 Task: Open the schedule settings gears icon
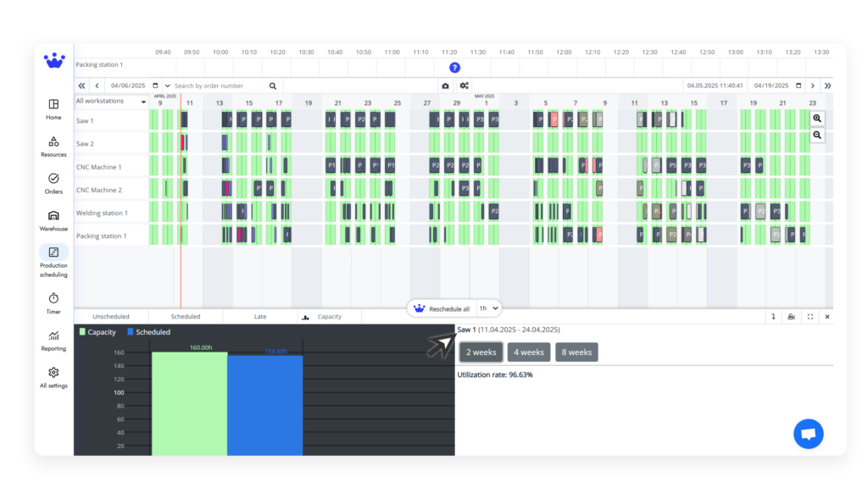pos(465,86)
